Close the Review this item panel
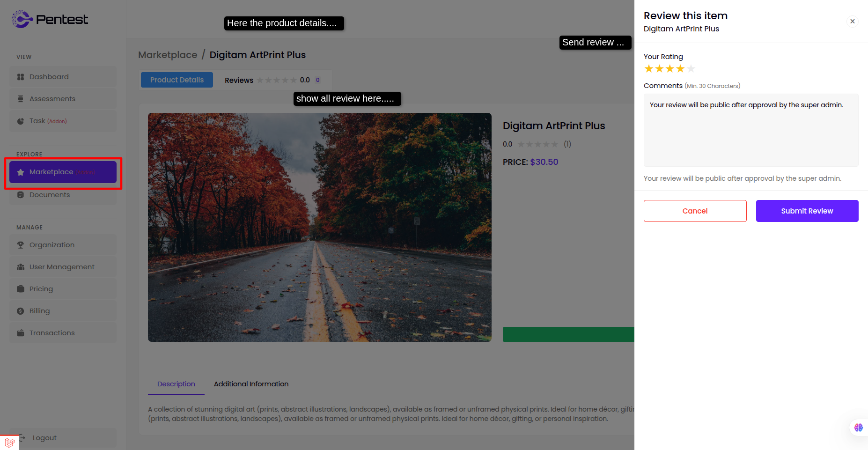This screenshot has height=450, width=868. 853,21
